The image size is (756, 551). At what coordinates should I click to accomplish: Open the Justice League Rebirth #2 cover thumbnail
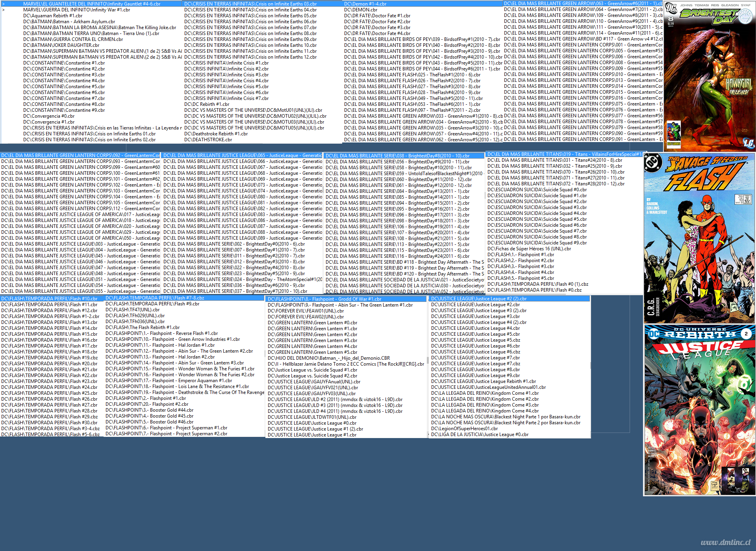click(x=700, y=410)
